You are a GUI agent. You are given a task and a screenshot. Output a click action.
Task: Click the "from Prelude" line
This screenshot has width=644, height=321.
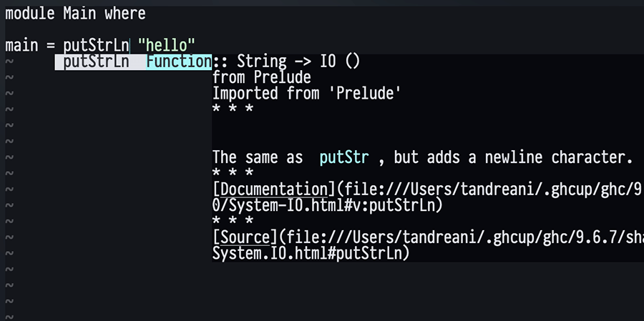coord(261,77)
